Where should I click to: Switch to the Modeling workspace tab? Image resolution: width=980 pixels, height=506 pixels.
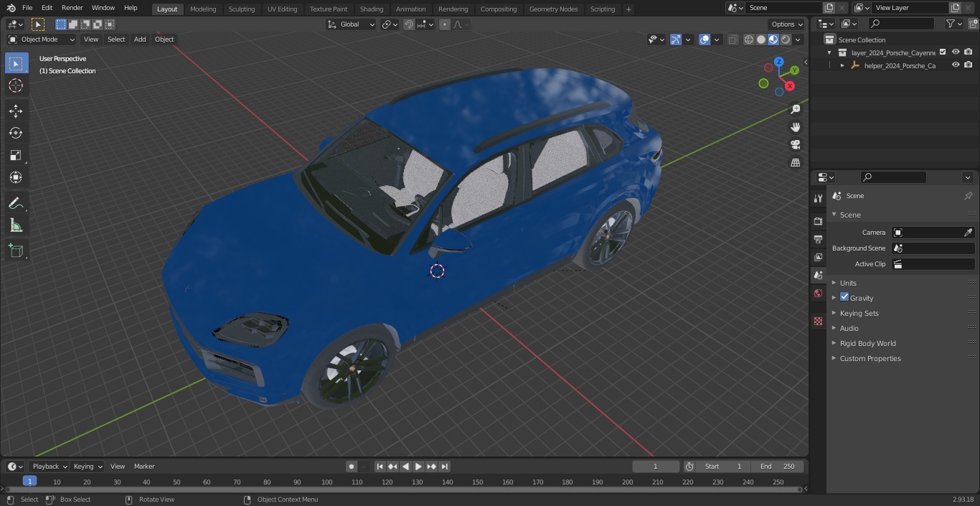pyautogui.click(x=203, y=9)
